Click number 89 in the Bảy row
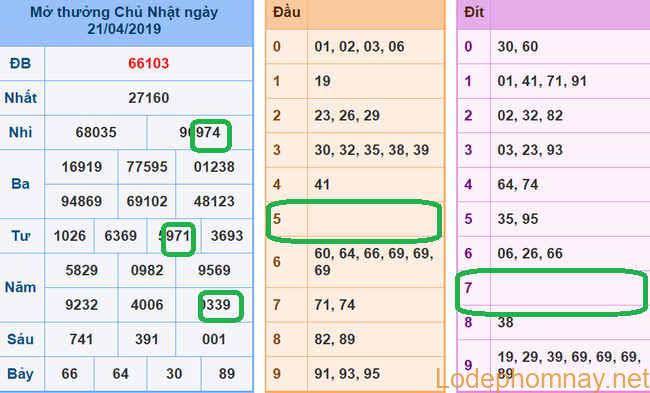The height and width of the screenshot is (393, 650). 227,374
